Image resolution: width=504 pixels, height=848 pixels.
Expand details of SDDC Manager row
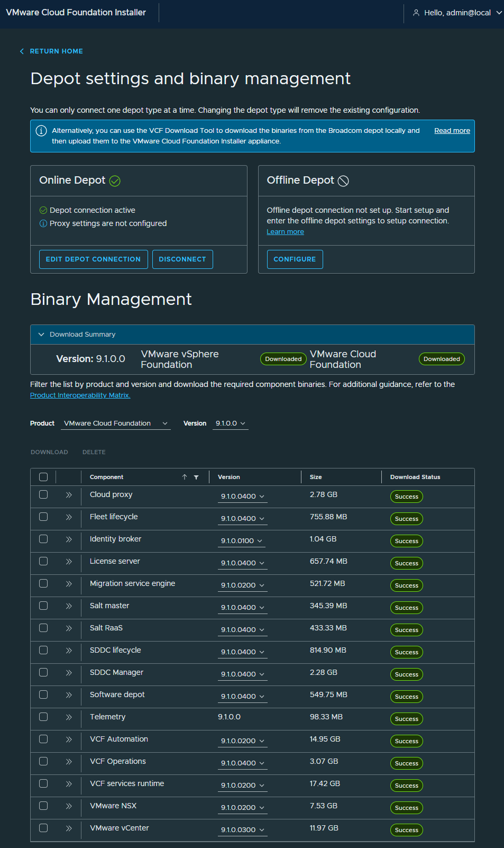point(69,673)
